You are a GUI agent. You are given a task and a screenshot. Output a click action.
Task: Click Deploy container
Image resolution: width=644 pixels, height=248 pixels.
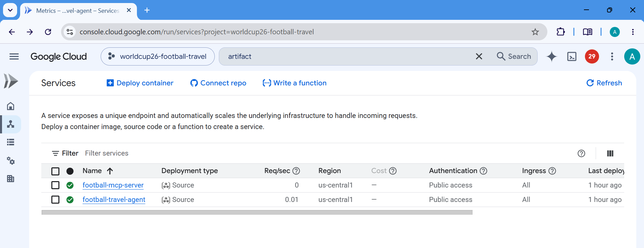140,83
